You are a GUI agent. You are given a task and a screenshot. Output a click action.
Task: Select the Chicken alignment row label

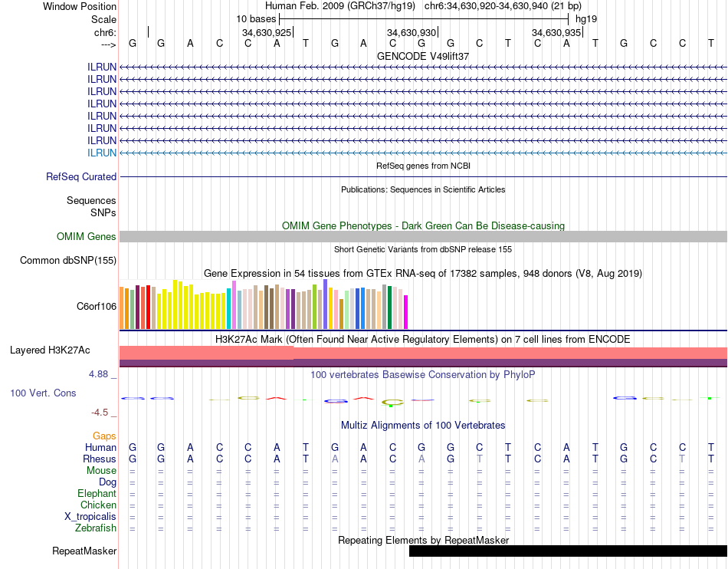tap(98, 505)
